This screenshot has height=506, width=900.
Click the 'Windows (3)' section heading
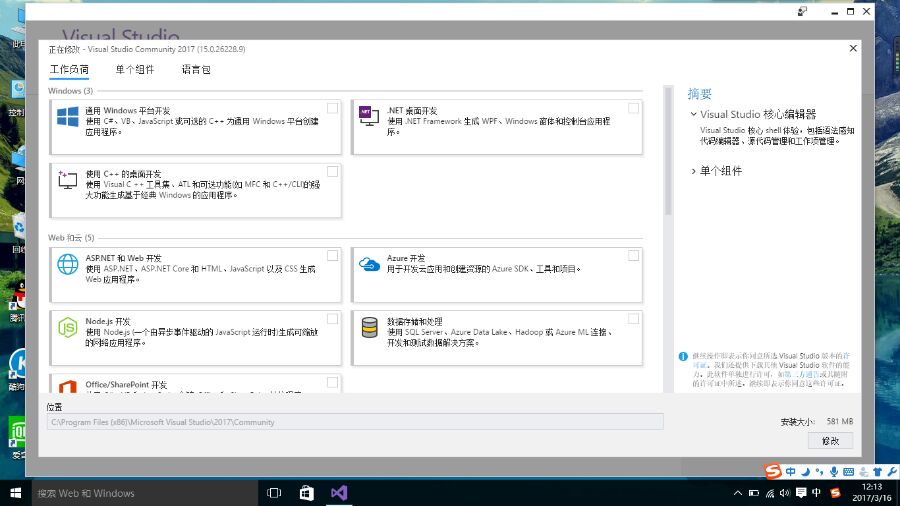point(70,91)
